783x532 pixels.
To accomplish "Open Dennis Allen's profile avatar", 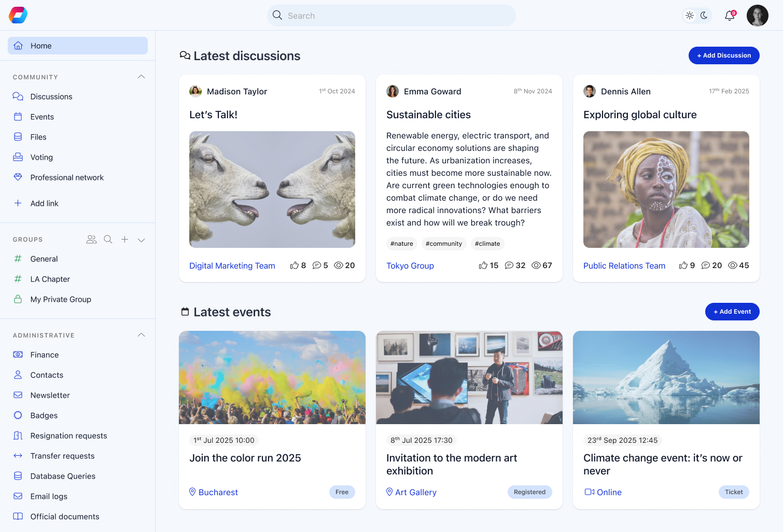I will tap(590, 91).
